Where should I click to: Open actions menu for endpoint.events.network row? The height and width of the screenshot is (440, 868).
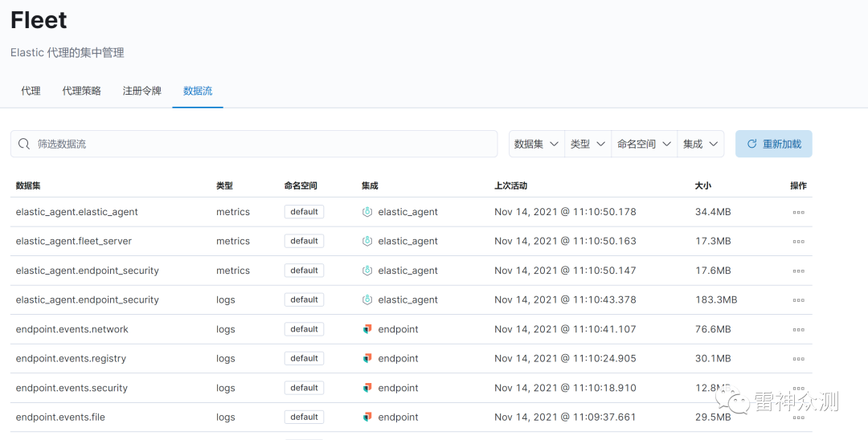tap(798, 329)
